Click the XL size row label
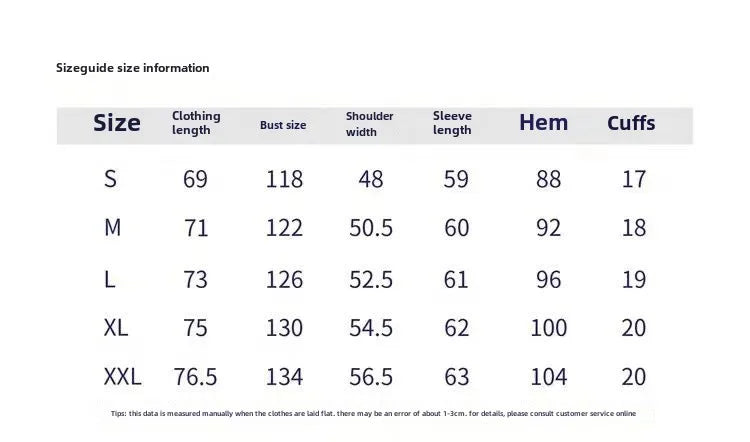 (x=116, y=328)
